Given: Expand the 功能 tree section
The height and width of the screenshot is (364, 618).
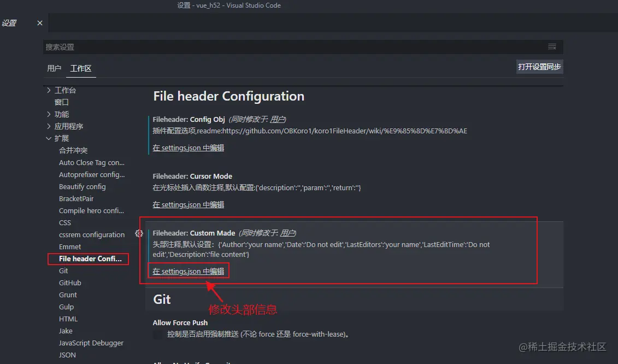Looking at the screenshot, I should coord(49,114).
